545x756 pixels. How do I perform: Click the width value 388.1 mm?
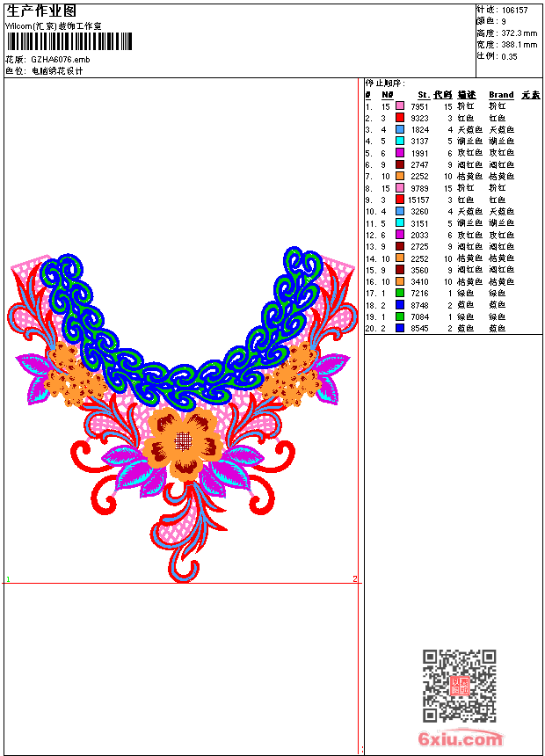520,45
